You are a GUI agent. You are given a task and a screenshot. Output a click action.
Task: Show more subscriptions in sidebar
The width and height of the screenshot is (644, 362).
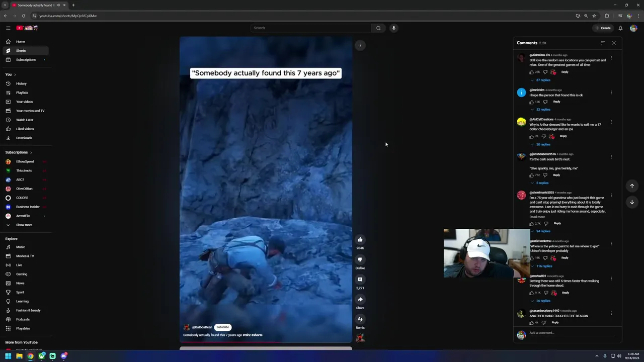click(x=24, y=225)
